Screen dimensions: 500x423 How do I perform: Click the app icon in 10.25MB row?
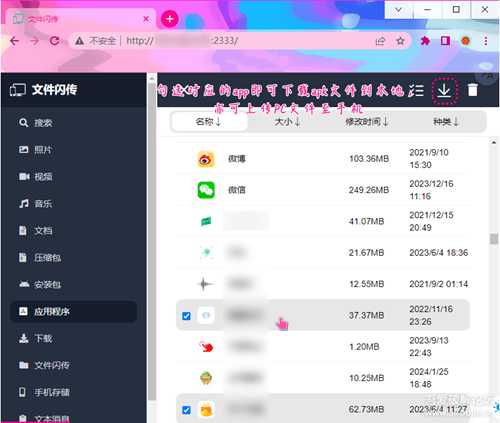click(x=206, y=378)
